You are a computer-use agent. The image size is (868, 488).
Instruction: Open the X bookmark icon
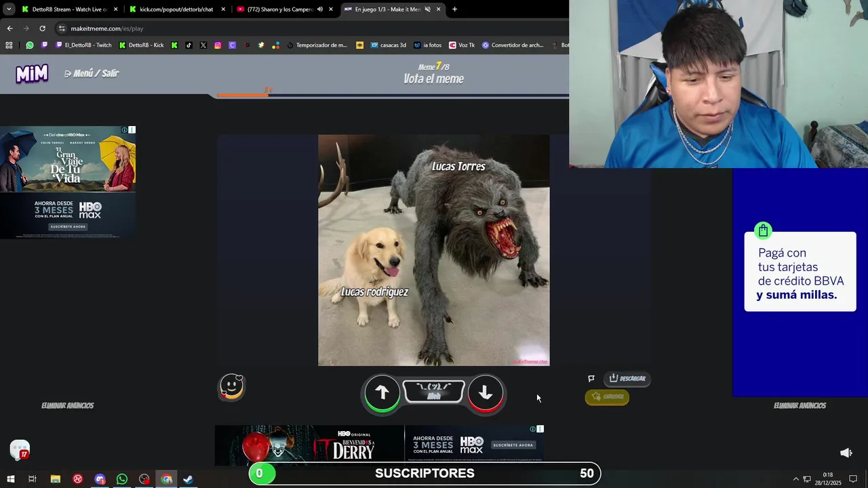[203, 45]
